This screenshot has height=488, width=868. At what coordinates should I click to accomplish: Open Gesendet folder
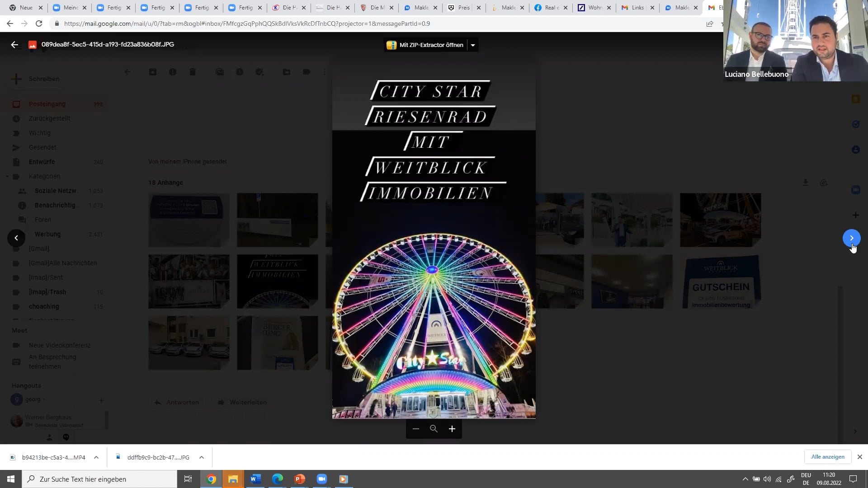click(x=54, y=147)
